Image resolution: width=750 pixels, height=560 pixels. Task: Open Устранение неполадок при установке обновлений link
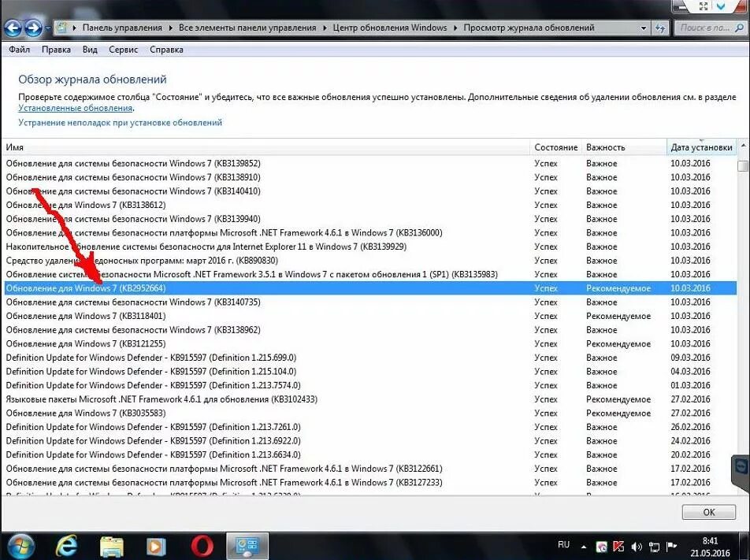[120, 122]
